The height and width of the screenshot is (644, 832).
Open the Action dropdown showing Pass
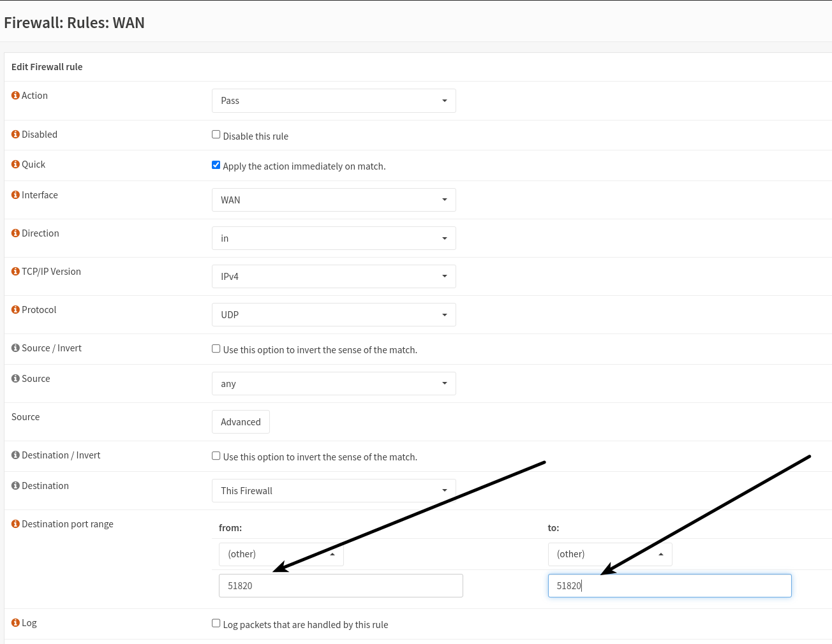334,101
